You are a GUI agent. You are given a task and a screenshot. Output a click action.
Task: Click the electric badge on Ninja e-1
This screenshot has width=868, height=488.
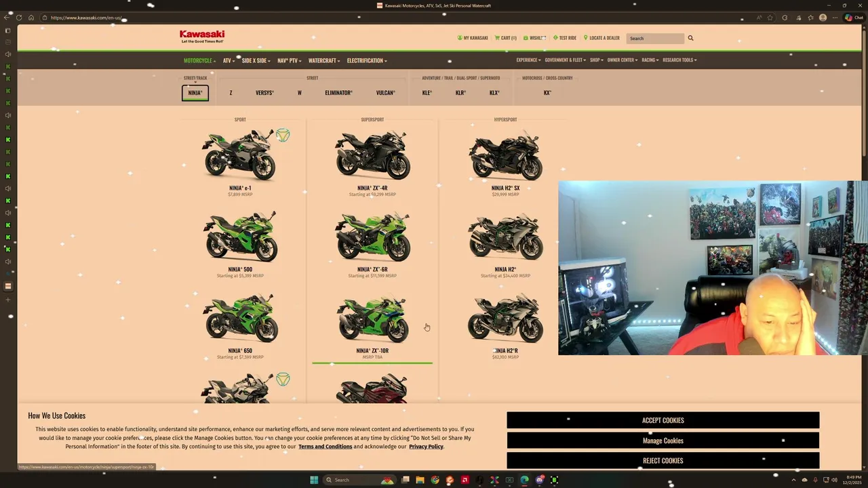(x=283, y=136)
